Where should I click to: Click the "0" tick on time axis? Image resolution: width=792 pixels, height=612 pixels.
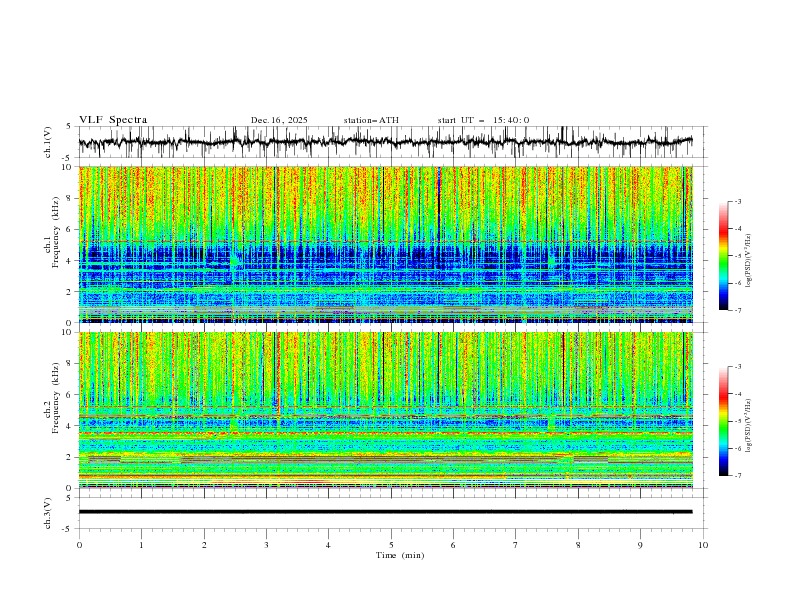[79, 545]
